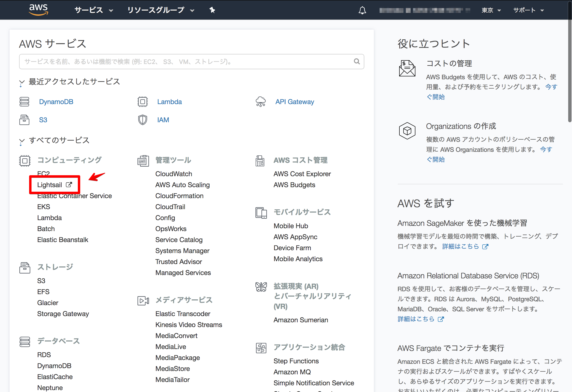Click the Organizations cube icon
Screen dimensions: 572x392
tap(407, 131)
